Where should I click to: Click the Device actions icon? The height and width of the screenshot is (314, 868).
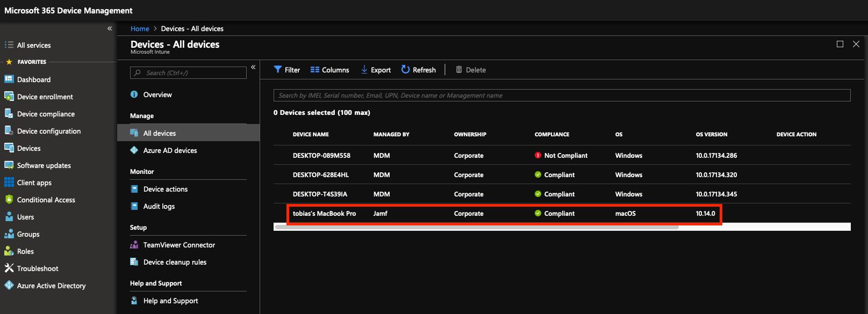pyautogui.click(x=134, y=189)
